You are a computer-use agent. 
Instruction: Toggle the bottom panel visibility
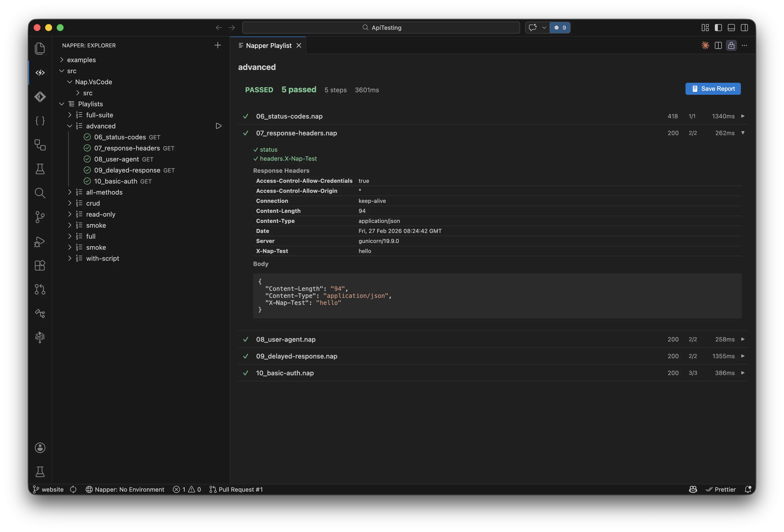coord(731,28)
